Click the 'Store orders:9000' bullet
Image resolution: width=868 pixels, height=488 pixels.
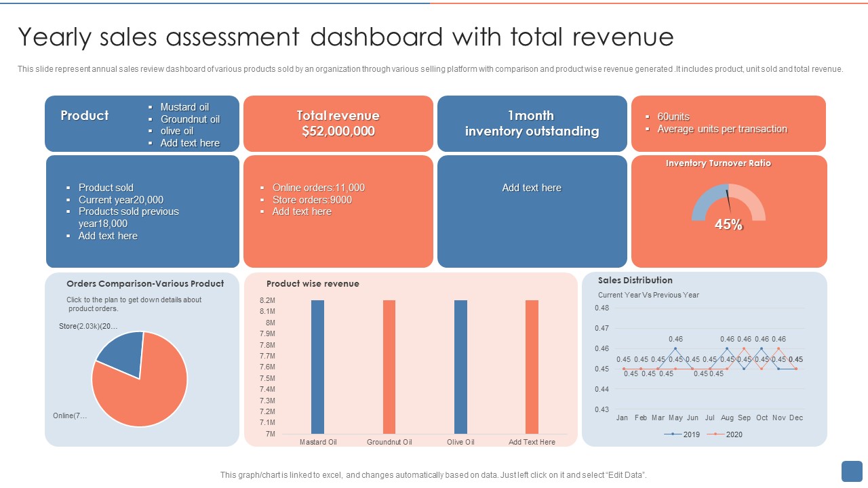[x=312, y=200]
